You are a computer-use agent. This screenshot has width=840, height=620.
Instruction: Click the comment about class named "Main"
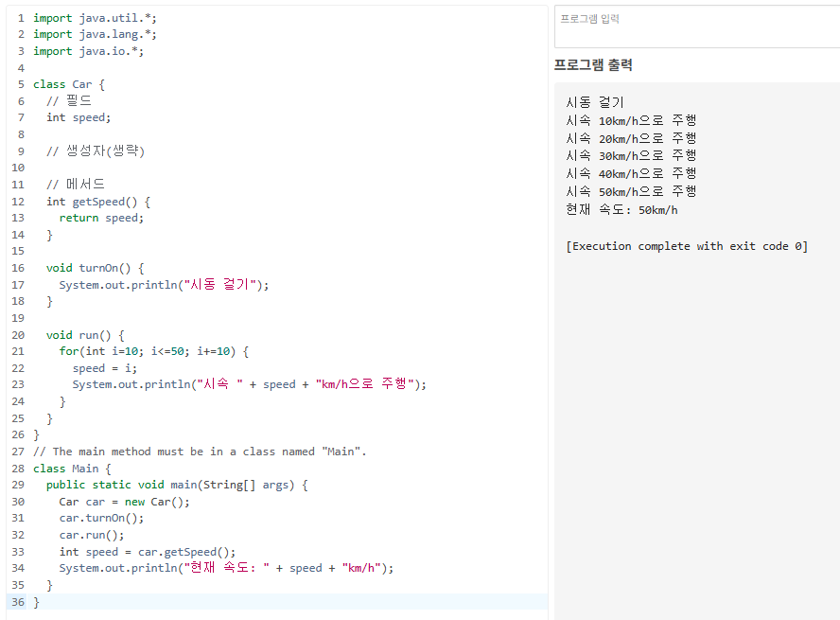point(200,452)
